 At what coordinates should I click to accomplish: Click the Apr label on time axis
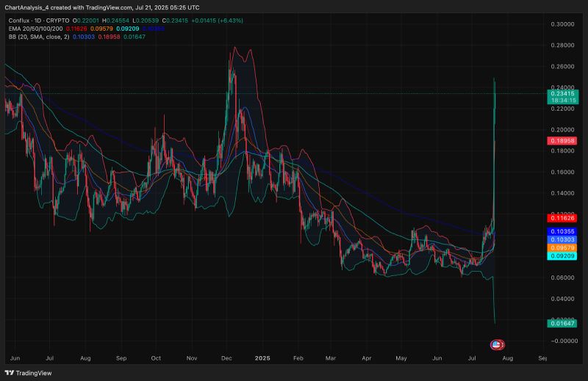(x=367, y=358)
